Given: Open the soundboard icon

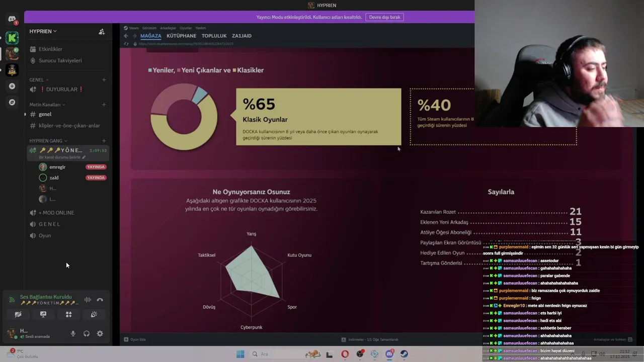Looking at the screenshot, I should pos(94,314).
